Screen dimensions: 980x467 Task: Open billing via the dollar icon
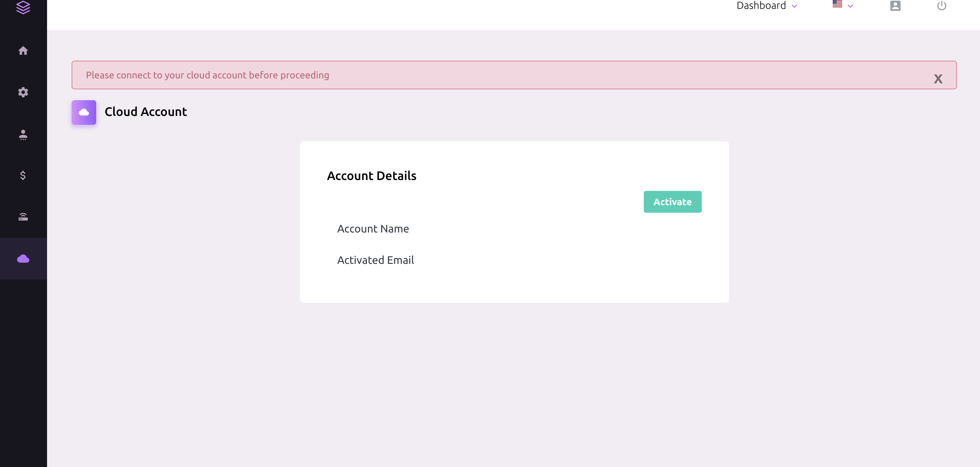point(23,175)
